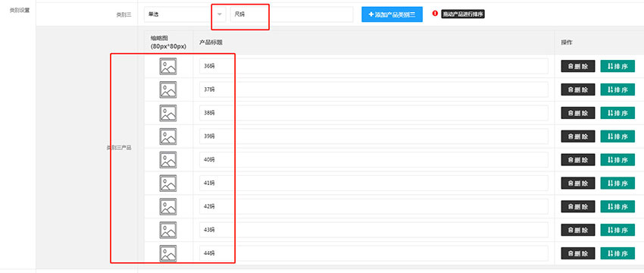
Task: Edit the 40码 product title field
Action: pos(374,160)
